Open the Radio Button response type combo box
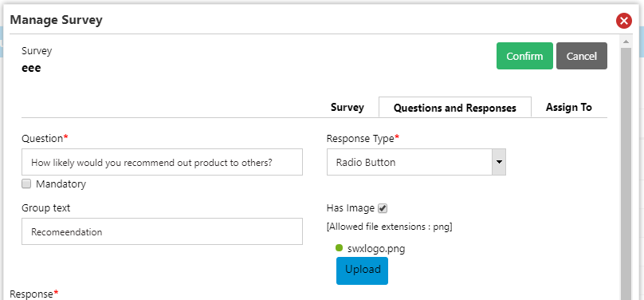 [x=416, y=162]
